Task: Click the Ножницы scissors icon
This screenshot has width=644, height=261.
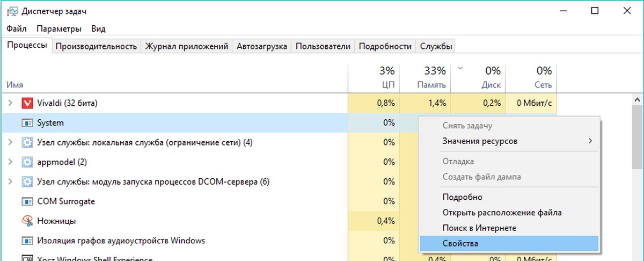Action: (27, 221)
